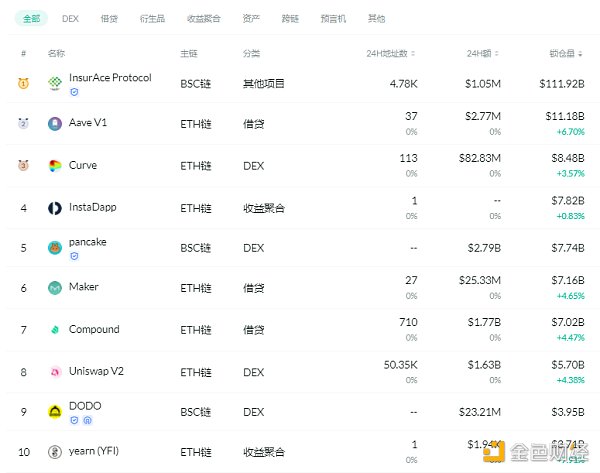Click the first-place medal rank icon

[x=23, y=84]
